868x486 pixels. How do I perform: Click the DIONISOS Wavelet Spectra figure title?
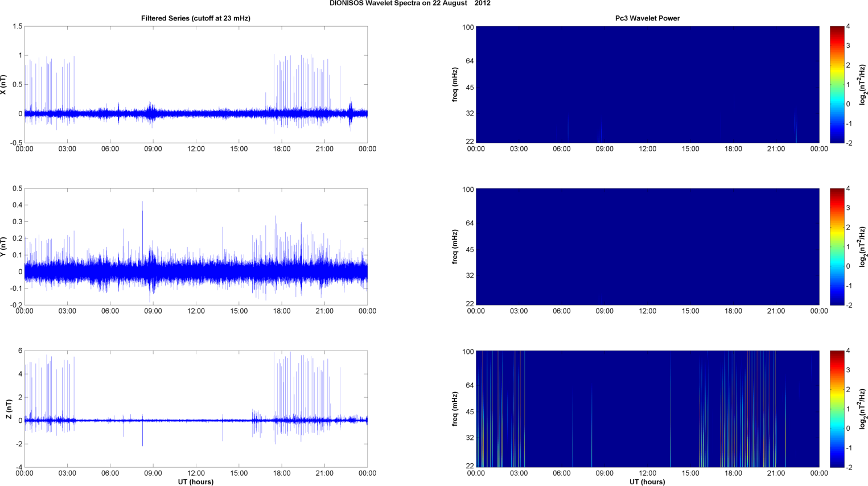(x=410, y=3)
